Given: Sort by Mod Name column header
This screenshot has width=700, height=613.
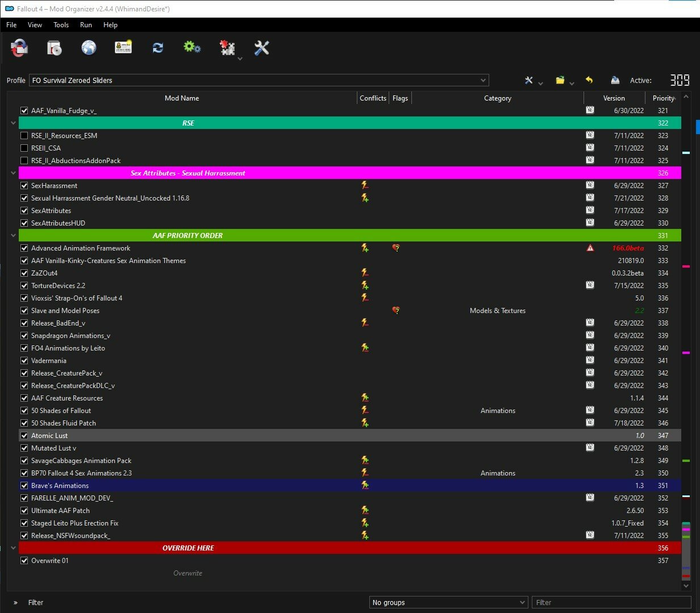Looking at the screenshot, I should click(x=182, y=98).
